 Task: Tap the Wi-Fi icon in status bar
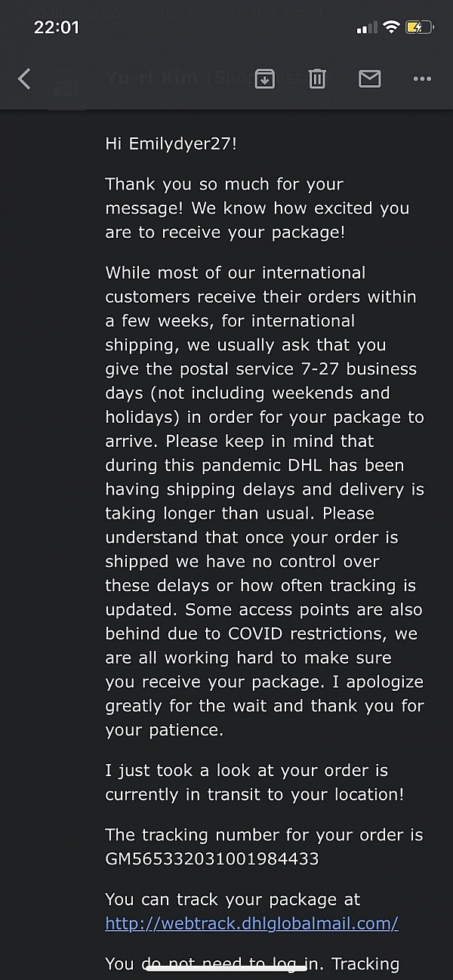(390, 27)
